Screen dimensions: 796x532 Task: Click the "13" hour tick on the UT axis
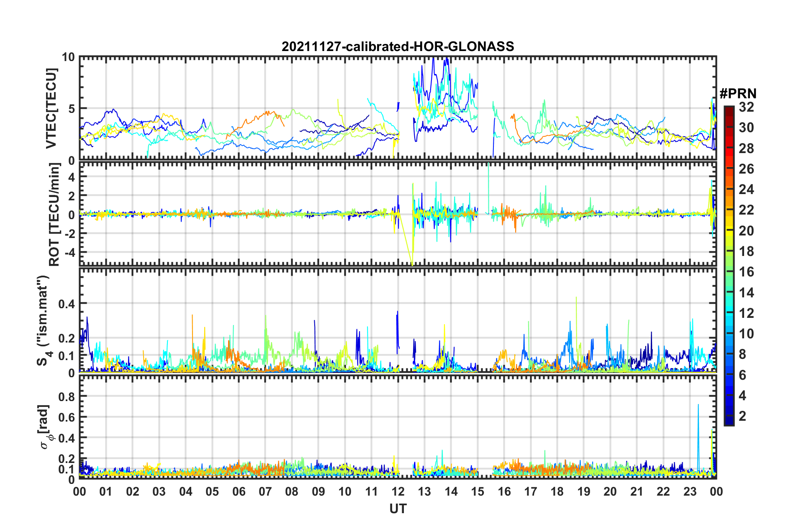pos(424,491)
